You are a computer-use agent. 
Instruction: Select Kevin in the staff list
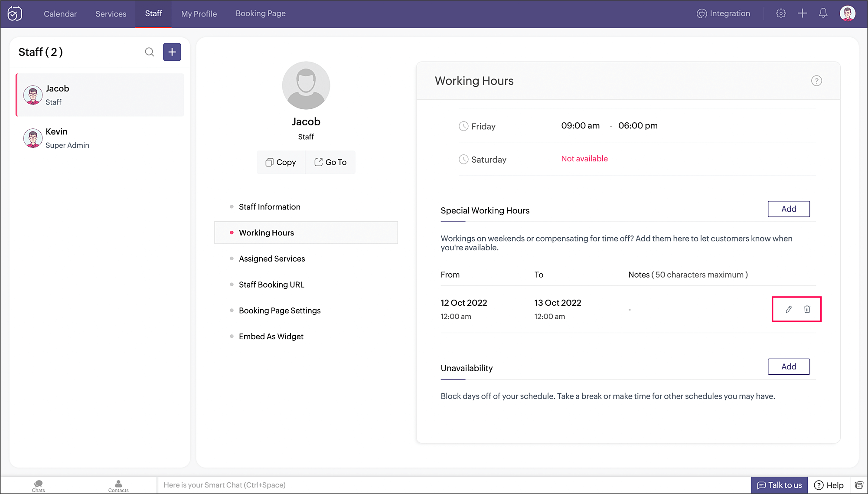point(100,138)
